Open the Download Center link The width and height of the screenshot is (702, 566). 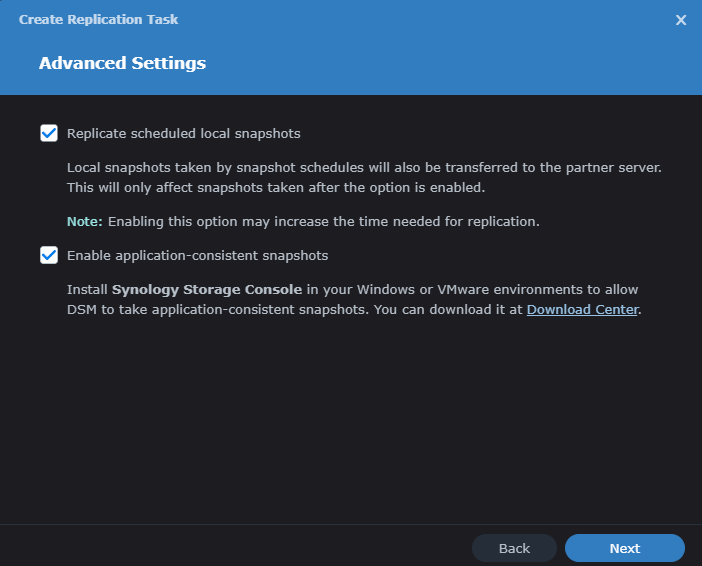[x=582, y=309]
